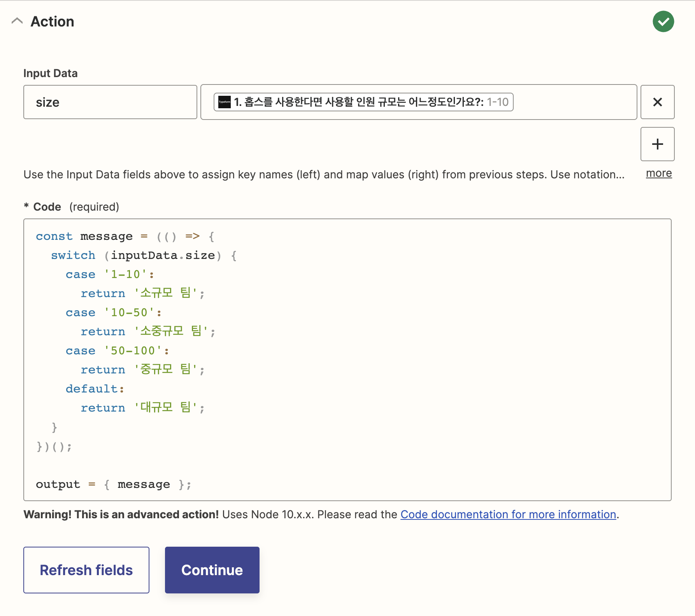The image size is (695, 616).
Task: Click the return '대규모 팀' code line
Action: [x=142, y=408]
